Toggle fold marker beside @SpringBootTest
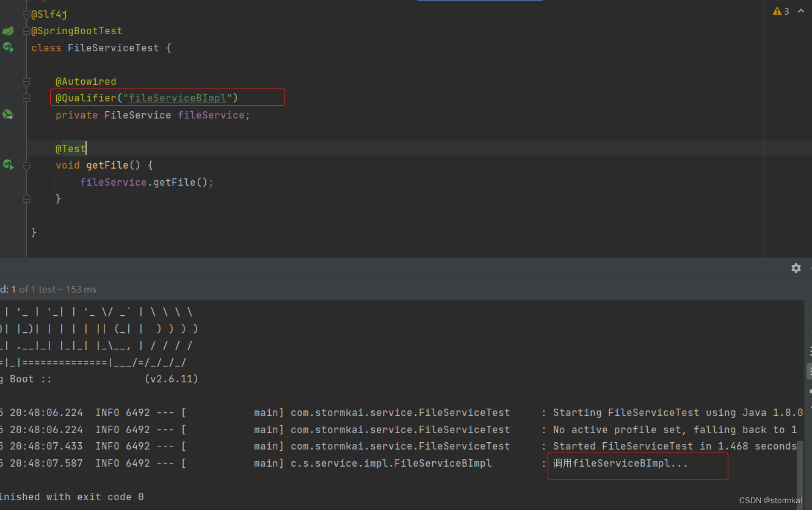 click(x=26, y=31)
